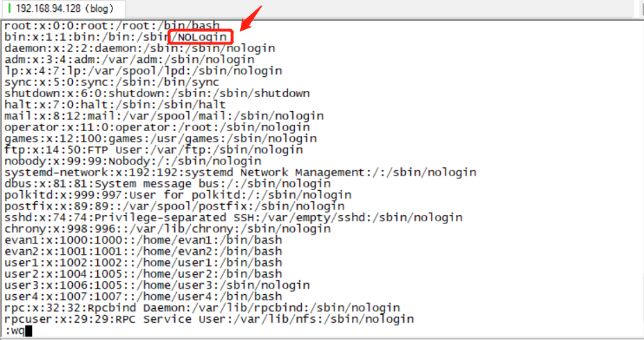Click the evan1:x:1000:1000 entry line

144,240
